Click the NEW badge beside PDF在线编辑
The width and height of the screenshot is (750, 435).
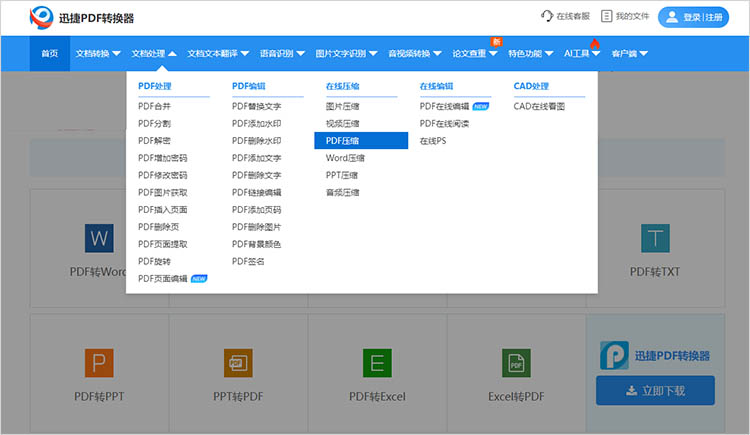coord(481,106)
